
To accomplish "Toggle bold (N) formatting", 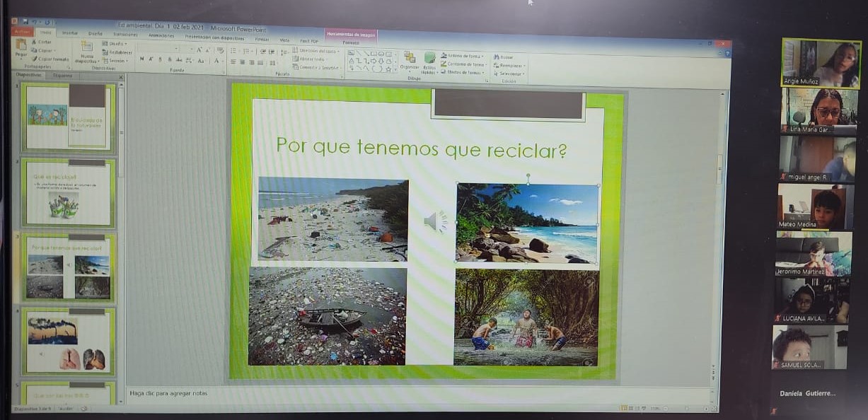I will [x=141, y=59].
